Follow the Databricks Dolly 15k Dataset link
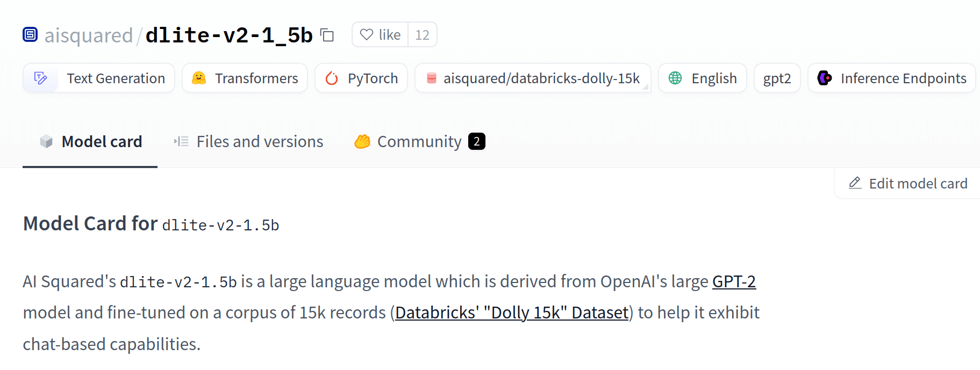980x370 pixels. coord(511,312)
